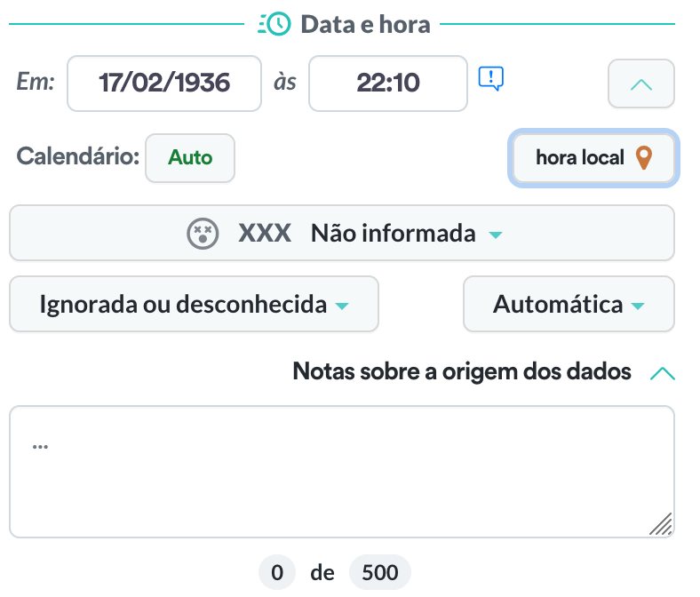The height and width of the screenshot is (597, 700).
Task: Click the Notas sobre a origem dos dados label
Action: pyautogui.click(x=462, y=371)
